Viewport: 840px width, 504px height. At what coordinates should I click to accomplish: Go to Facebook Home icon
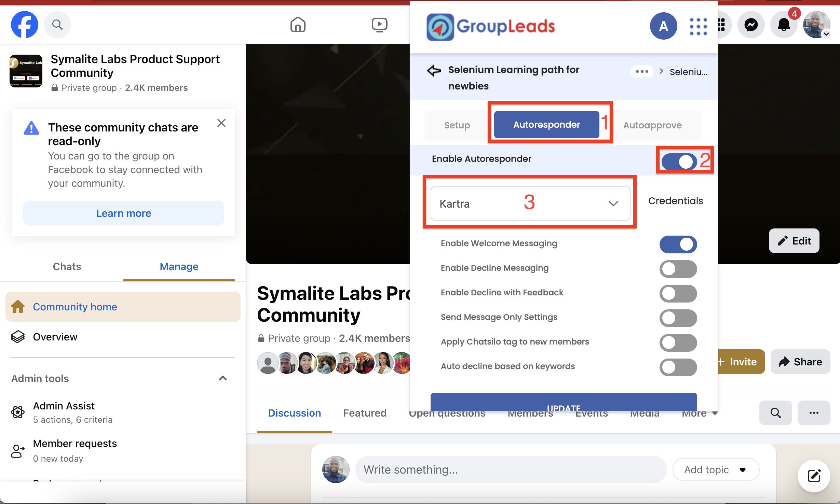click(x=298, y=25)
